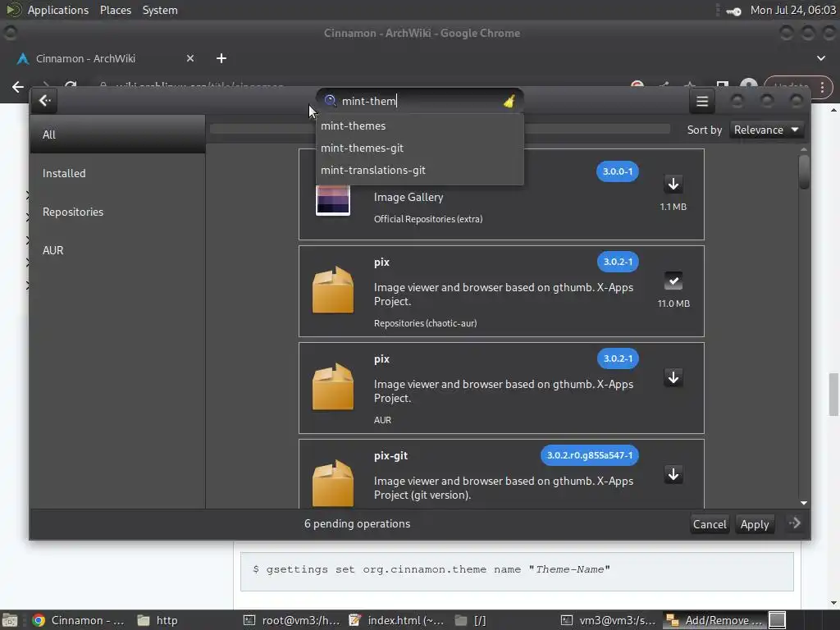
Task: Clear the search with the broom icon
Action: pyautogui.click(x=509, y=101)
